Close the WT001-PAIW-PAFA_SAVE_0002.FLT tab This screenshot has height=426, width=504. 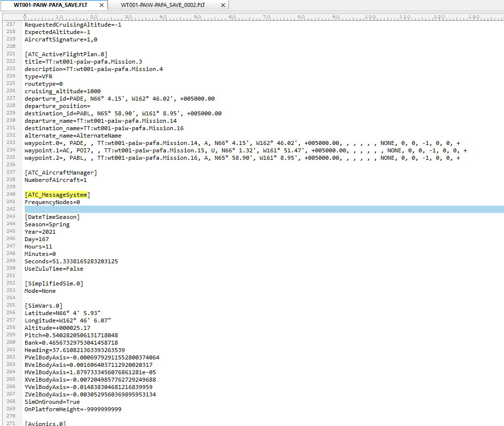pyautogui.click(x=223, y=5)
